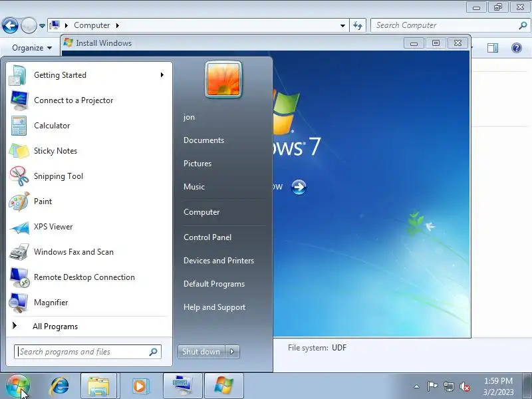Open Computer from Start menu right pane
Image resolution: width=532 pixels, height=399 pixels.
click(201, 212)
